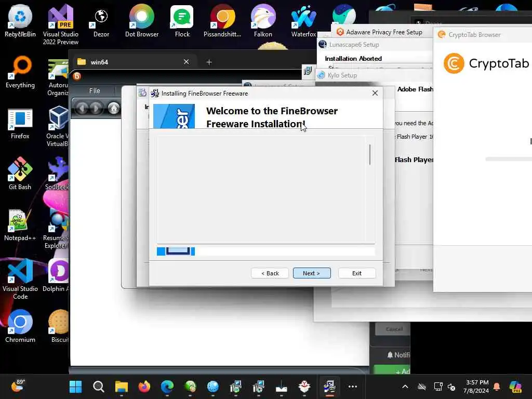Expand the system tray hidden icons chevron
The image size is (532, 399).
[405, 387]
